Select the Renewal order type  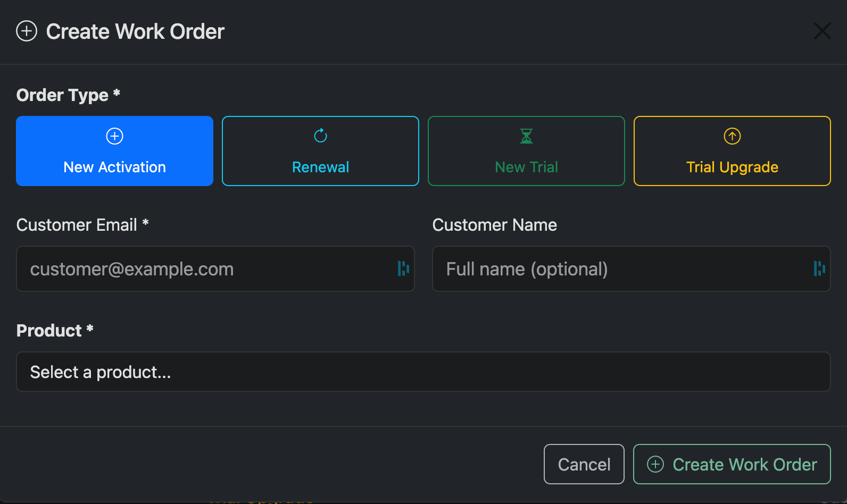click(x=320, y=151)
